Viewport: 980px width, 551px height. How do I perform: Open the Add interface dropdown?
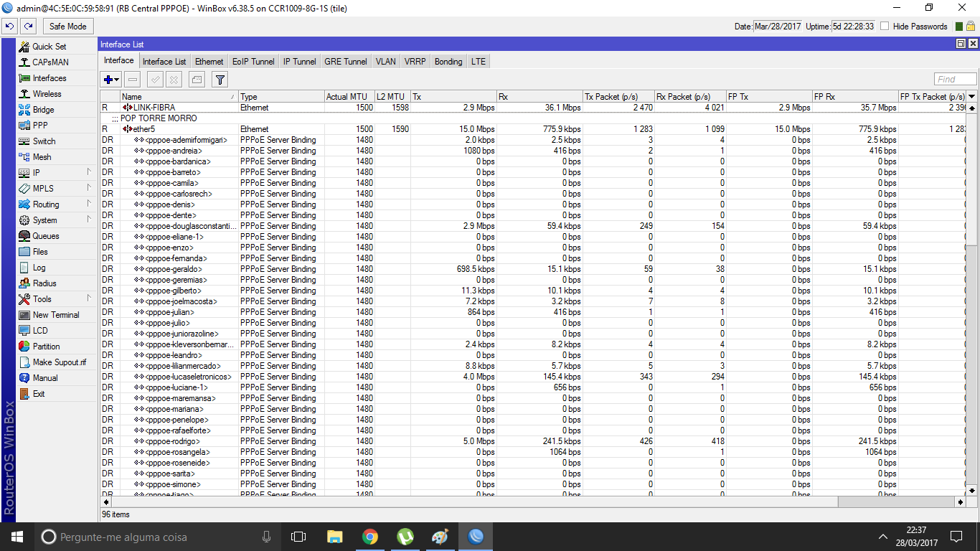click(x=111, y=80)
